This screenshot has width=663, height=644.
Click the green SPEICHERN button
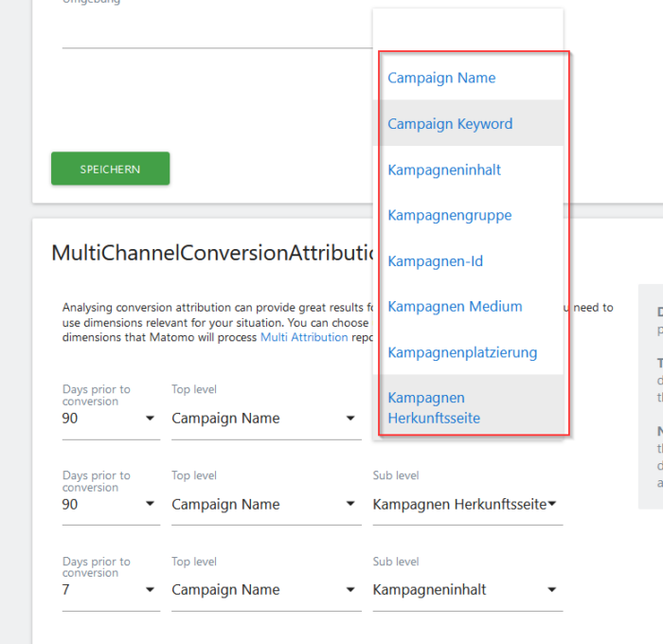pos(111,169)
